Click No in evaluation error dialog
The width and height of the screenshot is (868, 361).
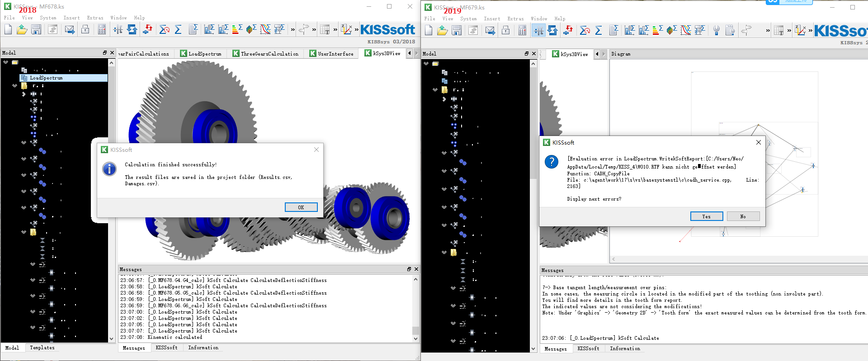[x=743, y=216]
